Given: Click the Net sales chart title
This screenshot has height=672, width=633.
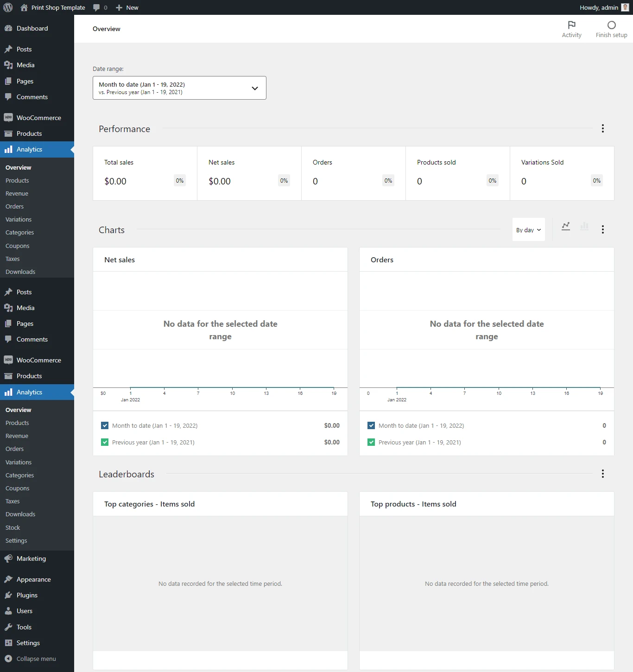Looking at the screenshot, I should coord(120,260).
